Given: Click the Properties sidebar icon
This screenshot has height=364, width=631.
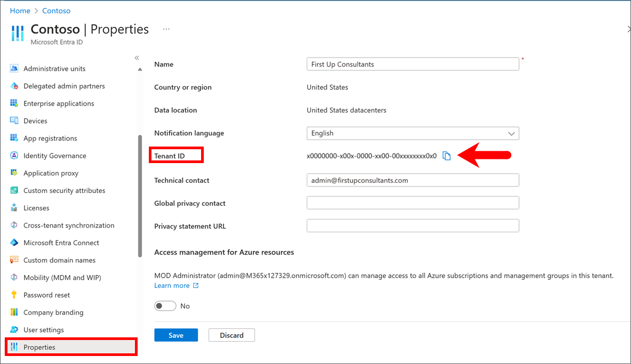Looking at the screenshot, I should pos(14,347).
